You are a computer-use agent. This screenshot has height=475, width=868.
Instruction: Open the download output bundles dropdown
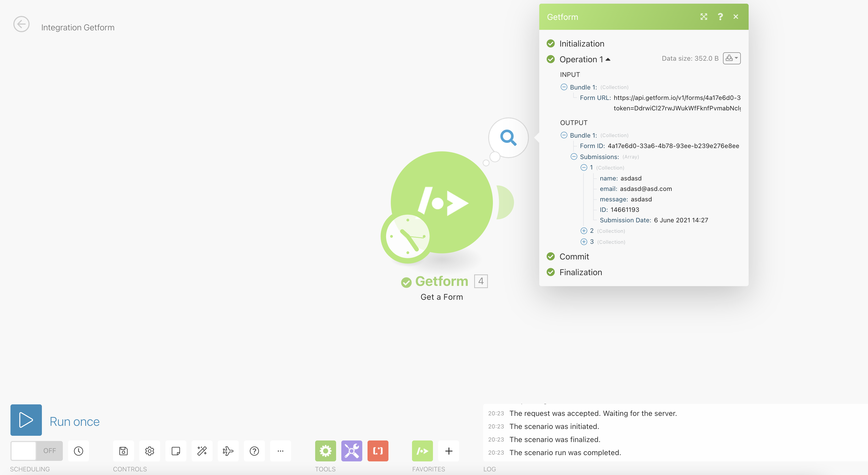[x=732, y=59]
